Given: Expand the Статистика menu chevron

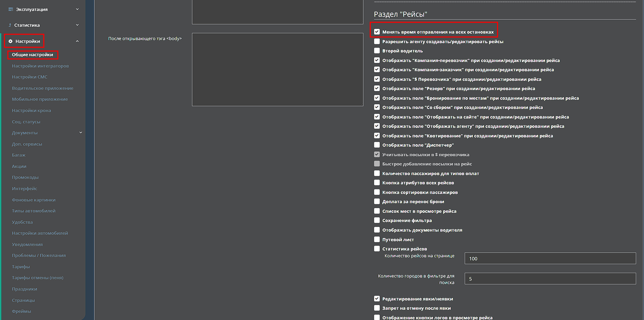Looking at the screenshot, I should click(x=77, y=25).
